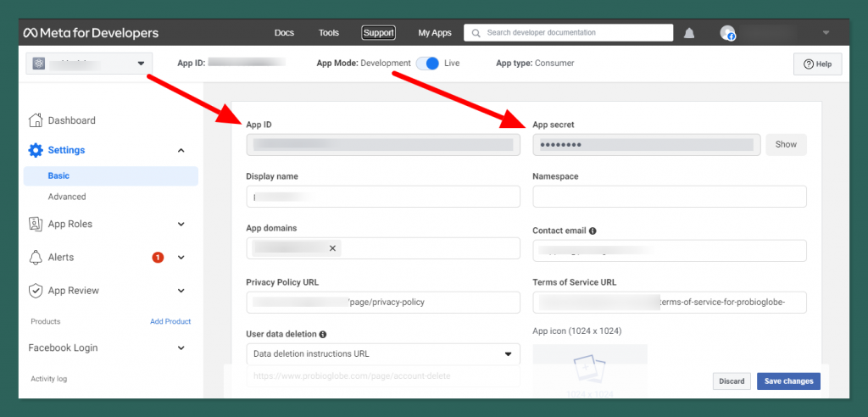Click the profile avatar in header
868x417 pixels.
tap(727, 33)
